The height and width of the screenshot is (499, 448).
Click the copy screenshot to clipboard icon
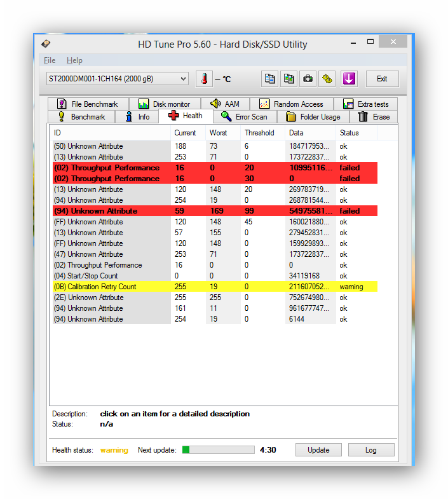tap(289, 79)
